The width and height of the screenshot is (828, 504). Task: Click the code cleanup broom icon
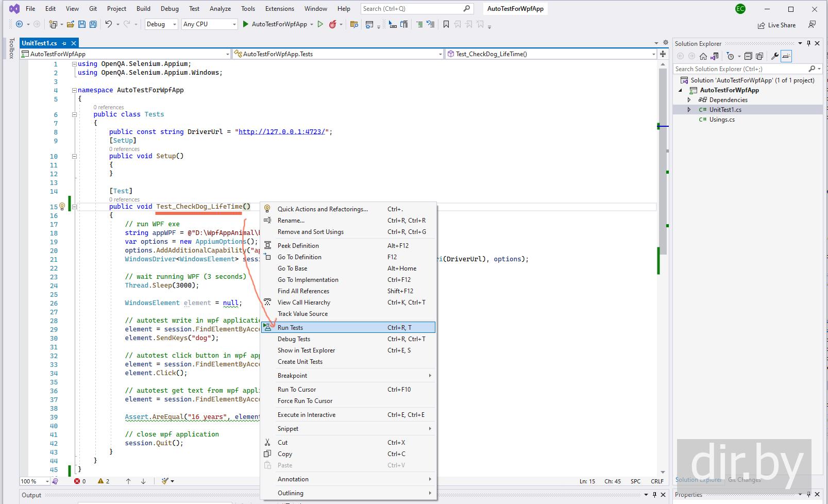point(165,481)
